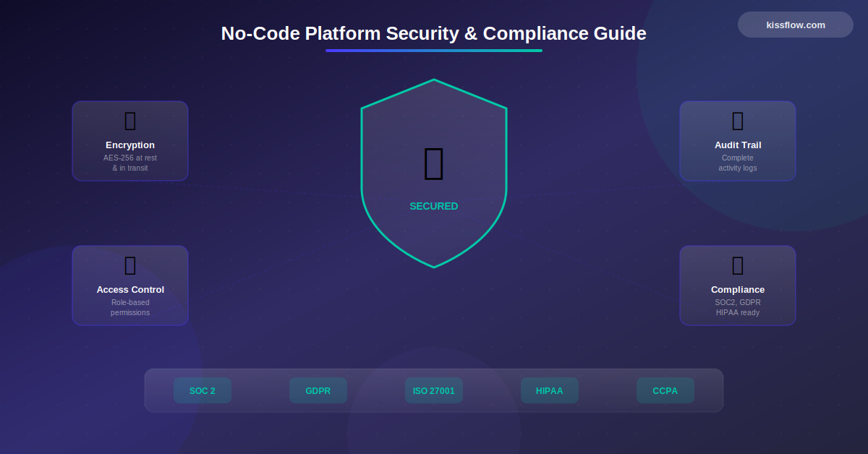Click the 'HIPAA ready' text
868x454 pixels.
tap(738, 312)
